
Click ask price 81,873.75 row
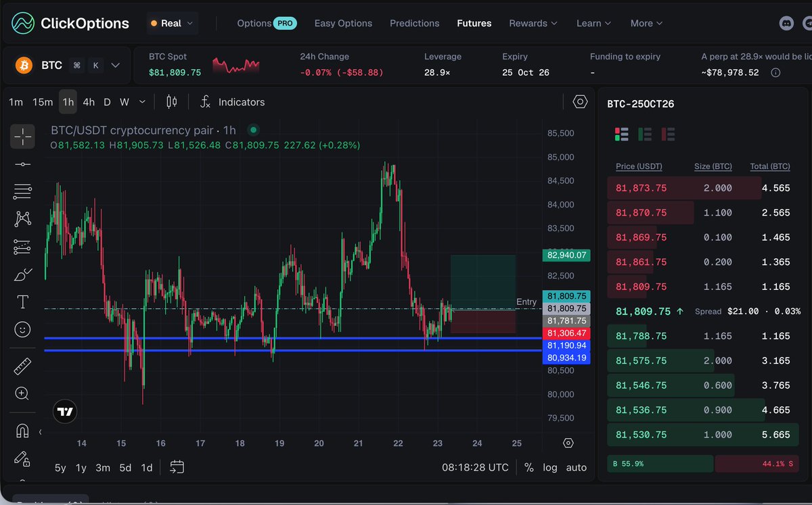tap(702, 188)
